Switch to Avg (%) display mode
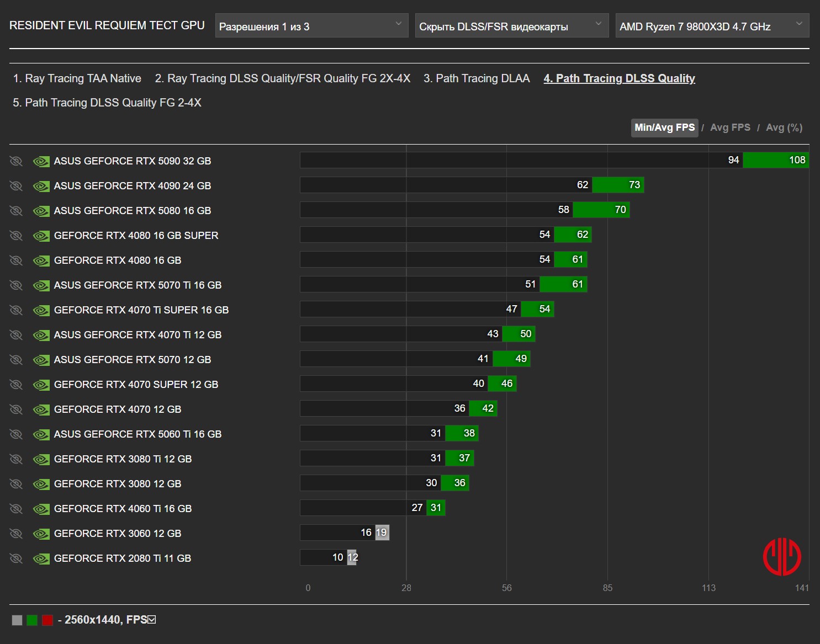 784,127
